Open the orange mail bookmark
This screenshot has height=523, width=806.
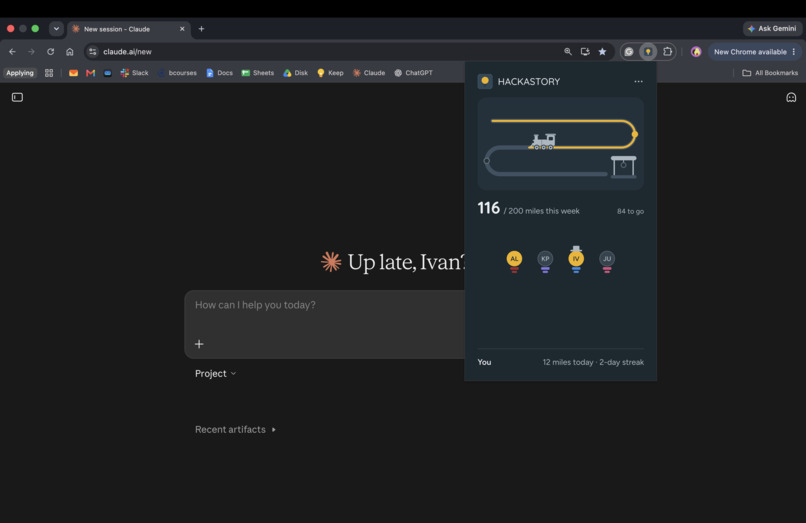click(x=74, y=73)
